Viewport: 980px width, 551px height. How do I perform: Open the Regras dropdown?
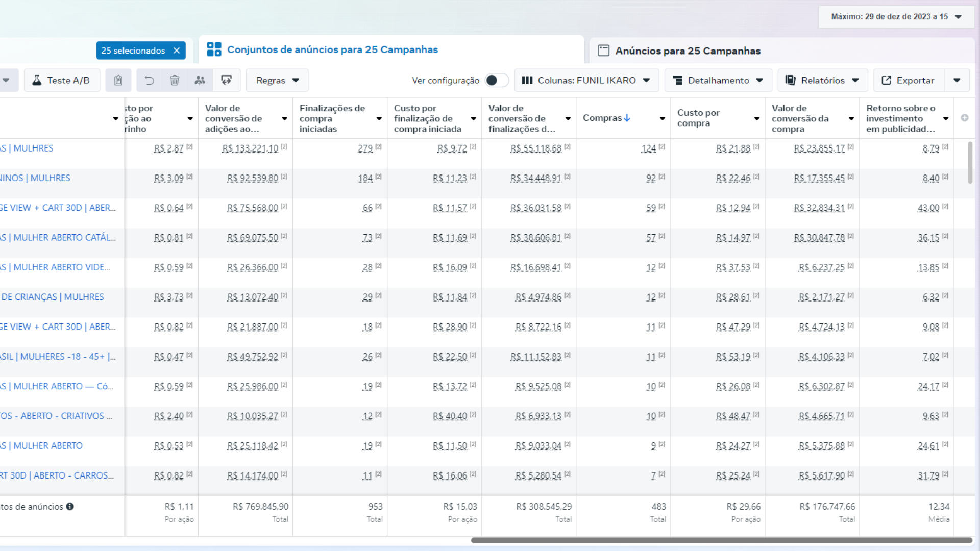coord(277,80)
